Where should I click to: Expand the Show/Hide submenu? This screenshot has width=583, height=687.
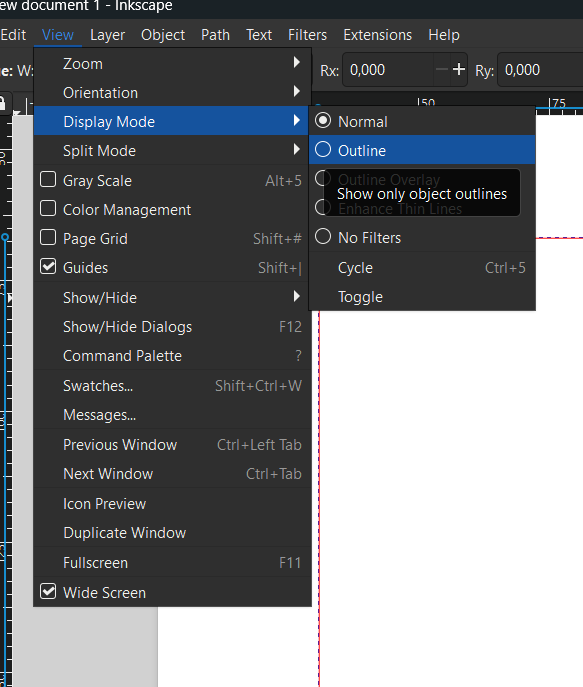(x=172, y=297)
